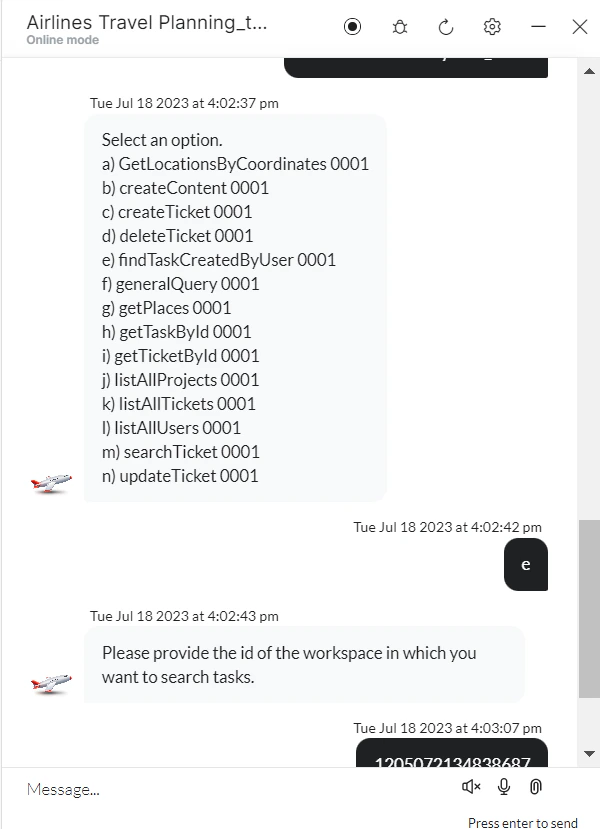Select the bottom airplane avatar icon
Image resolution: width=600 pixels, height=829 pixels.
tap(51, 684)
